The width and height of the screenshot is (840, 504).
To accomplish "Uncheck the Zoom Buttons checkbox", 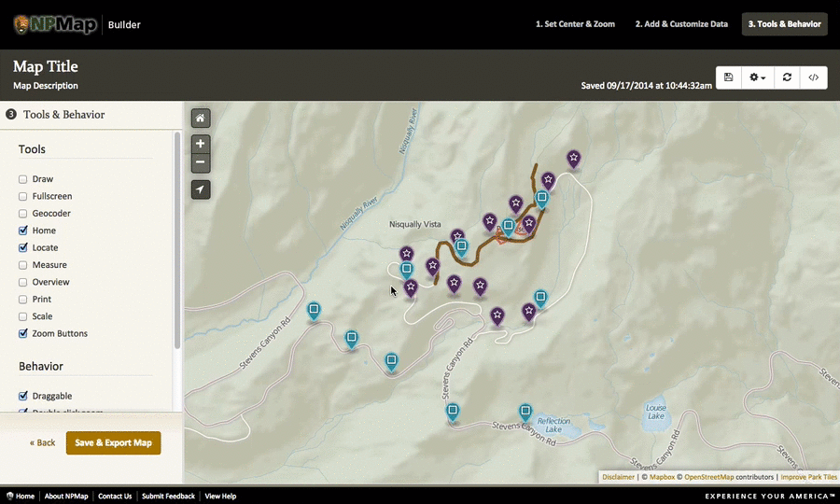I will pyautogui.click(x=23, y=333).
